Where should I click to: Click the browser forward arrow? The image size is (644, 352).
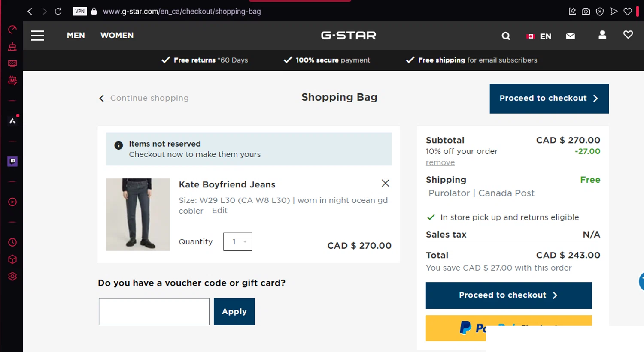pos(44,12)
